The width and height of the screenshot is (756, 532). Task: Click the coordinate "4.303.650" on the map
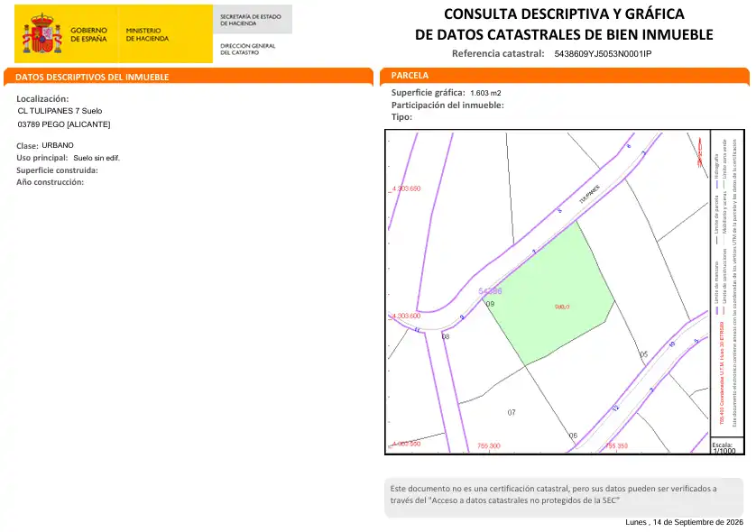406,188
